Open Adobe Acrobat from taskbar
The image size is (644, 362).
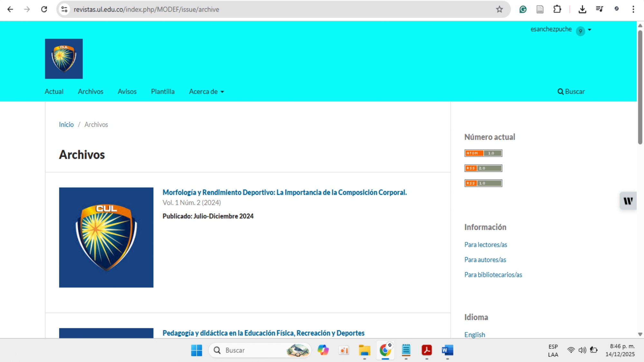point(427,350)
